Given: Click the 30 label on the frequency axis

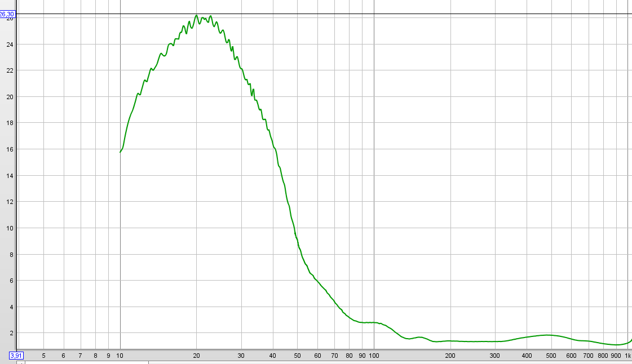Looking at the screenshot, I should (241, 356).
